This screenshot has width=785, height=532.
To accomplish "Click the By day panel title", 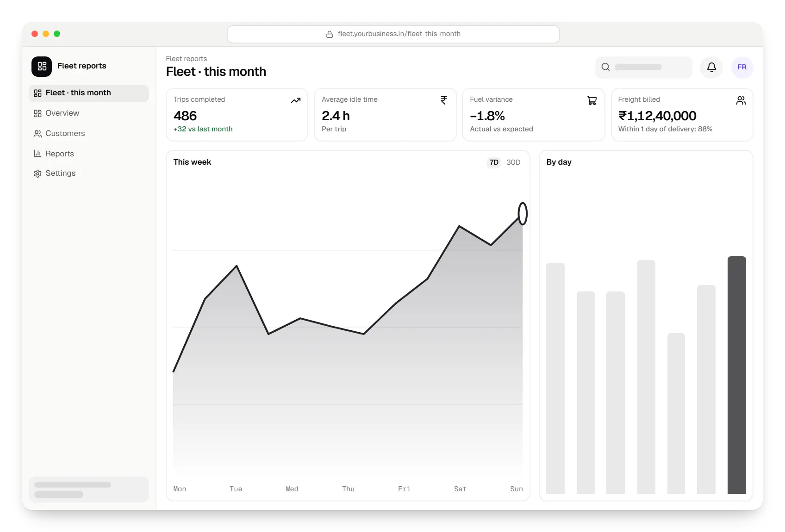I will 559,162.
